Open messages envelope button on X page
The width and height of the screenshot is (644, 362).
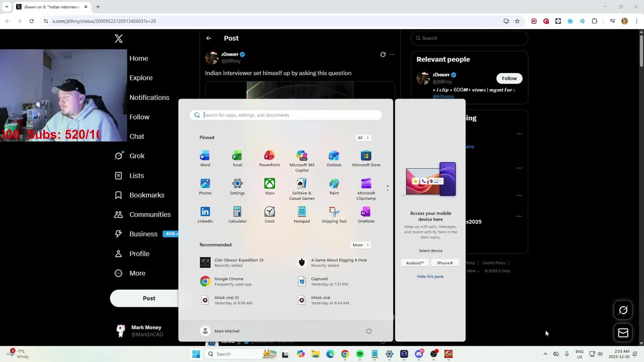[x=623, y=333]
